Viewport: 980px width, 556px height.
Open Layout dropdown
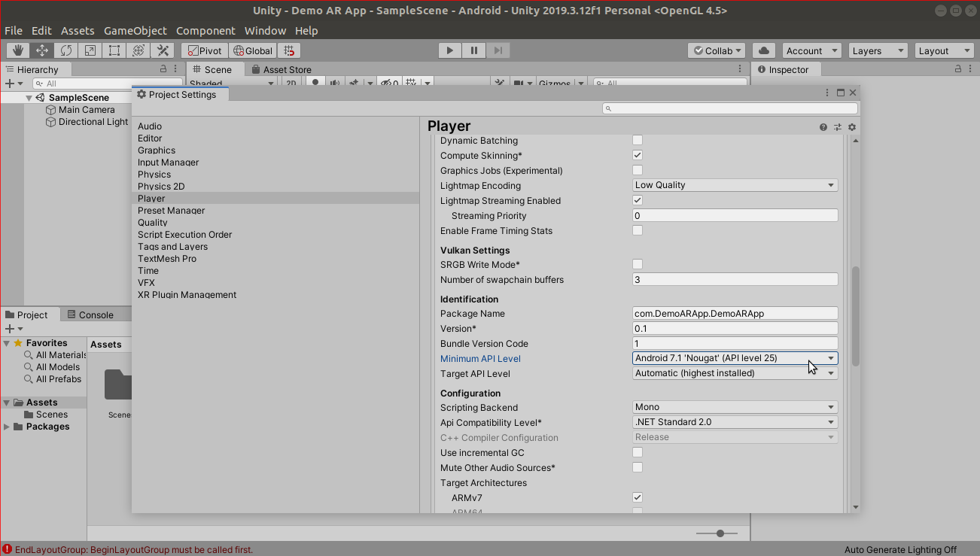pyautogui.click(x=945, y=50)
